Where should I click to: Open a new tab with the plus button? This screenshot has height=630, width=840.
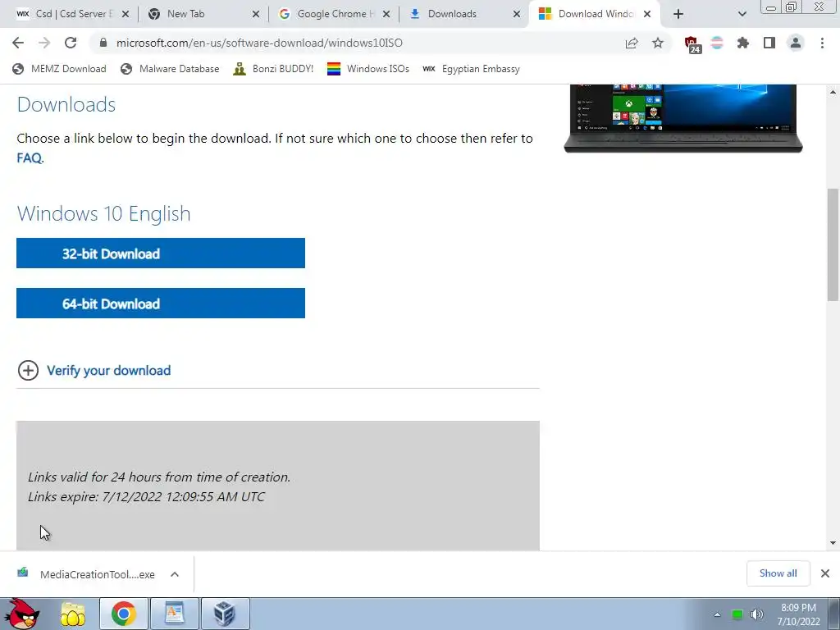(x=678, y=14)
